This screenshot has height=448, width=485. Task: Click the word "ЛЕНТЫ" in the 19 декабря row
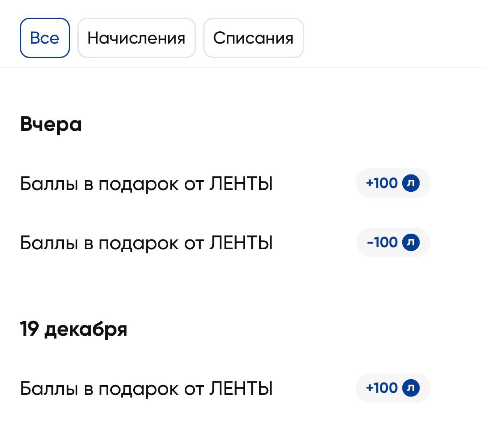pyautogui.click(x=241, y=389)
